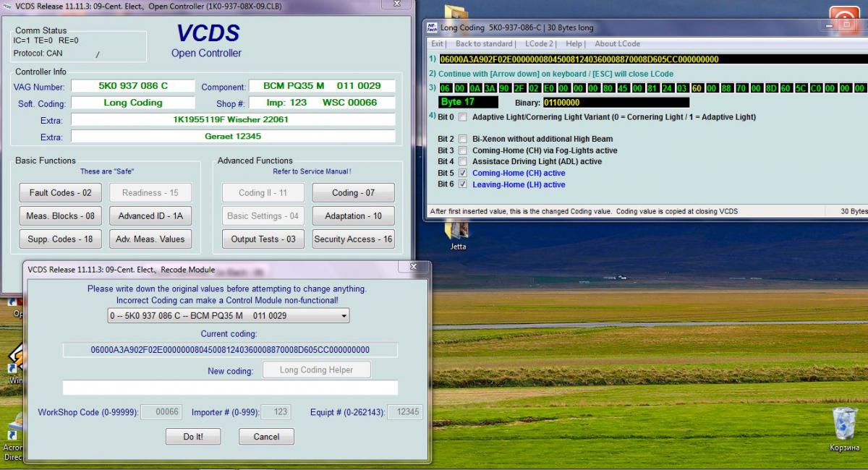Click Adv. Meas. Values button
The image size is (868, 470).
click(x=150, y=239)
